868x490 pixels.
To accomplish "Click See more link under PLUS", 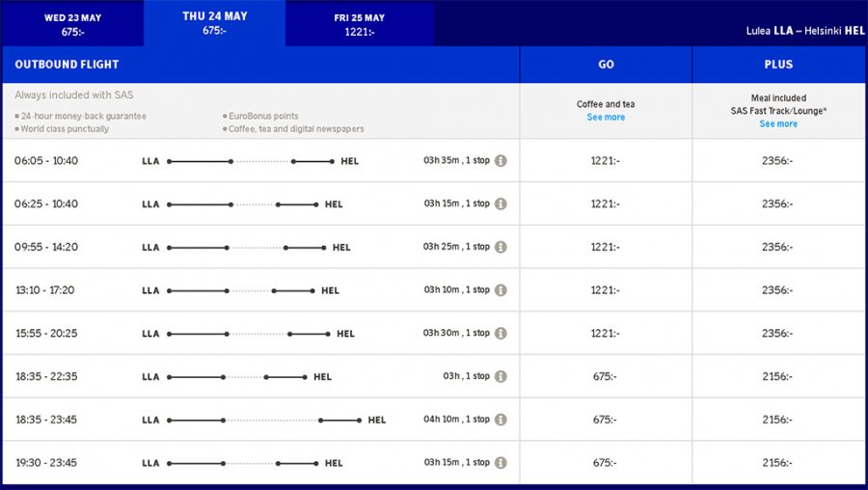I will (x=778, y=124).
